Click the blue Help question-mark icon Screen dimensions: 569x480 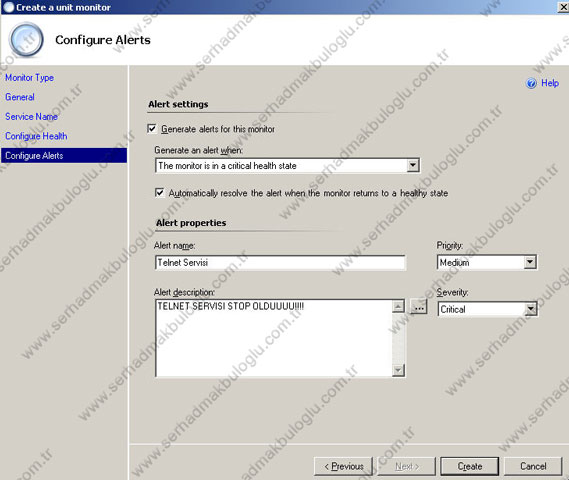point(531,83)
